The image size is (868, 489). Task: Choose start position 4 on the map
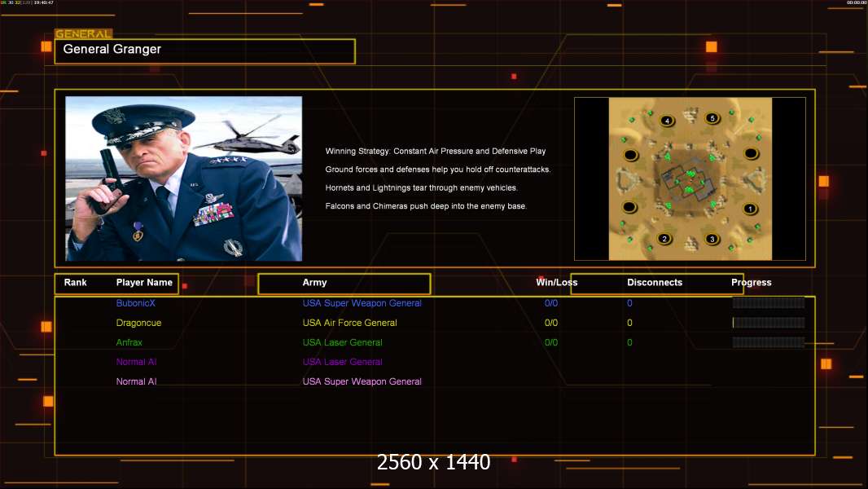[x=668, y=121]
